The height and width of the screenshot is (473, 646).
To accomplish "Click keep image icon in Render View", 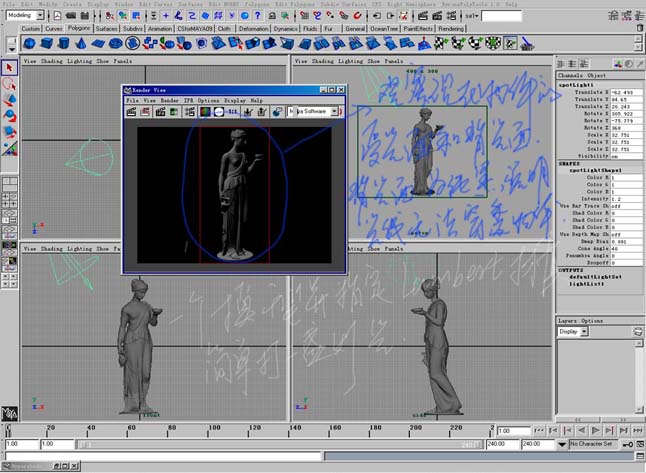I will click(x=248, y=112).
